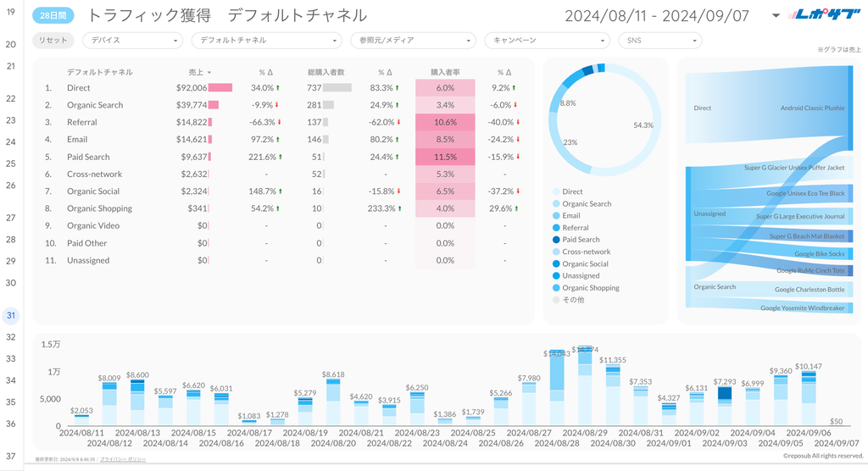Viewport: 868px width, 471px height.
Task: Click the レポサブ logo in the header
Action: tap(824, 15)
